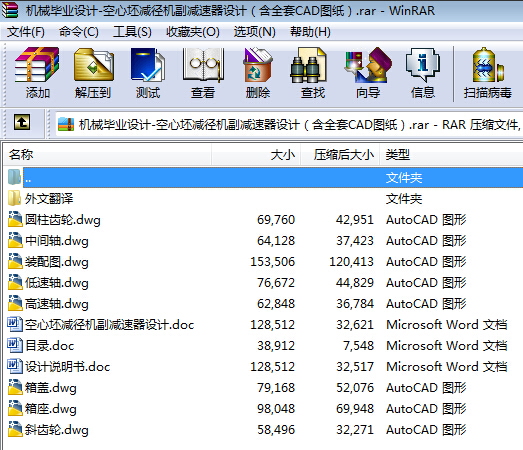This screenshot has width=523, height=450.
Task: Click the 箱盖.dwg file icon
Action: click(15, 388)
